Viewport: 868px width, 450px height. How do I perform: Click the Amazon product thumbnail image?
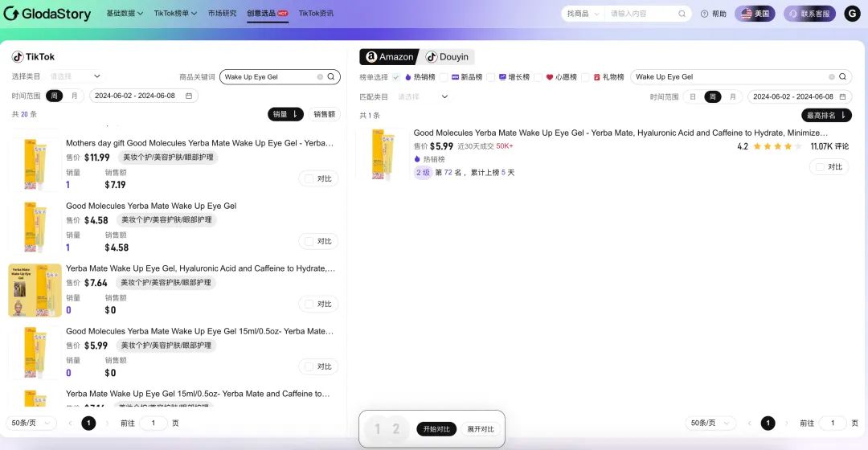tap(383, 154)
